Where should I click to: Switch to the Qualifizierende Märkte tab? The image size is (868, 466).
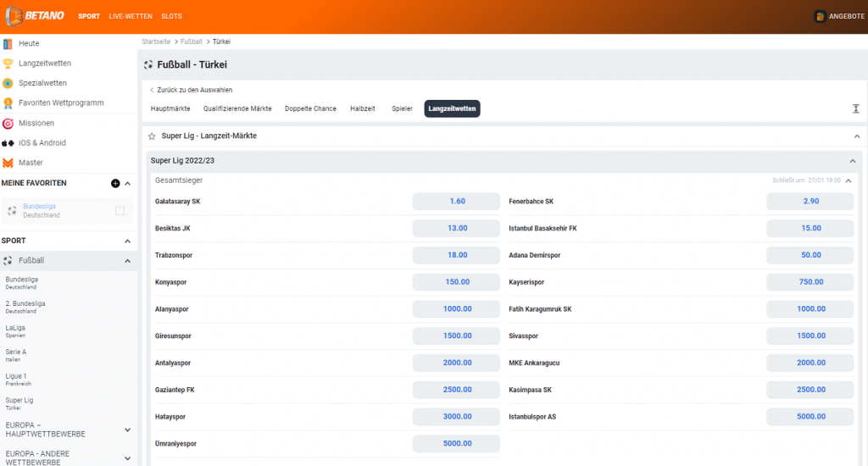point(237,108)
